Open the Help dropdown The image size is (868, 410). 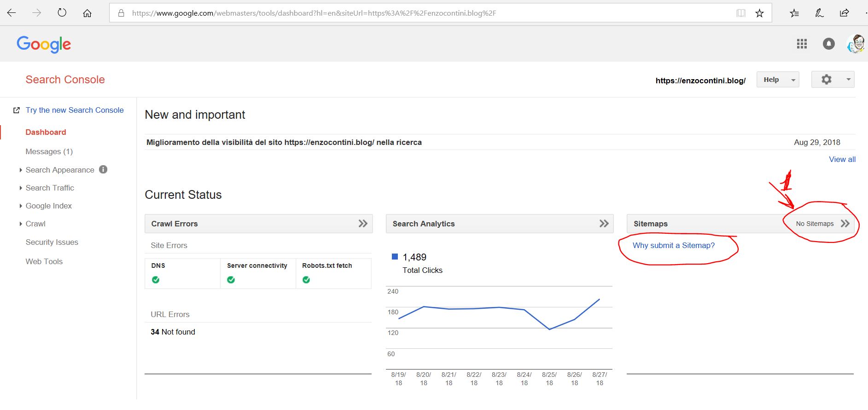tap(777, 80)
